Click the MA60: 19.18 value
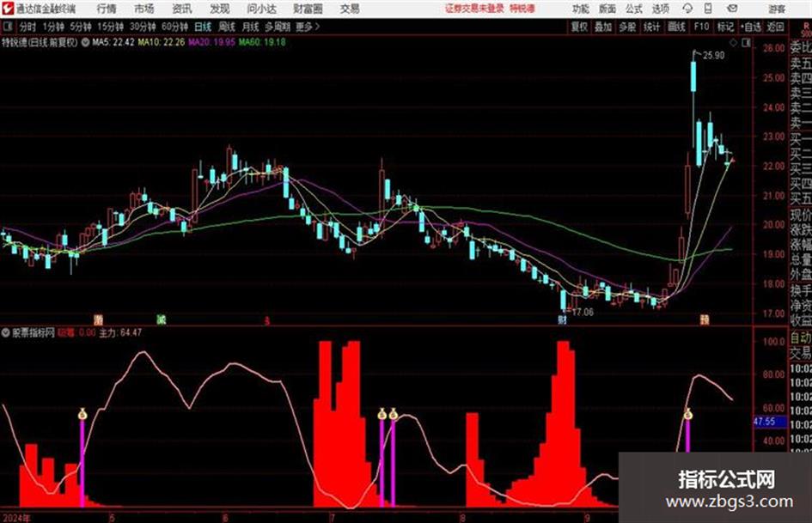Screen dimensions: 812x523 [262, 42]
